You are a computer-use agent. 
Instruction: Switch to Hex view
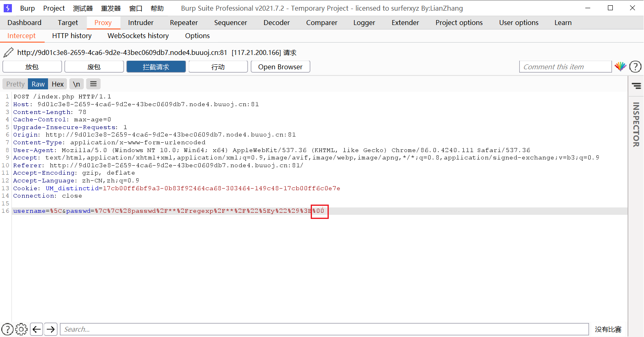[x=57, y=84]
